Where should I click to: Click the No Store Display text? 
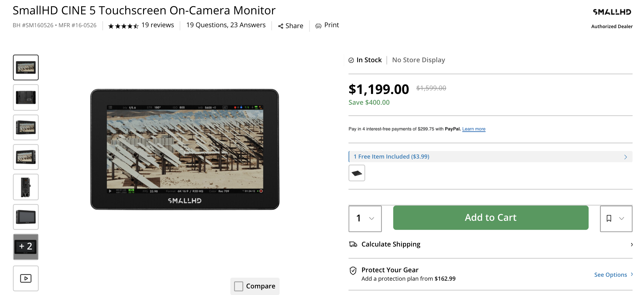click(x=418, y=60)
